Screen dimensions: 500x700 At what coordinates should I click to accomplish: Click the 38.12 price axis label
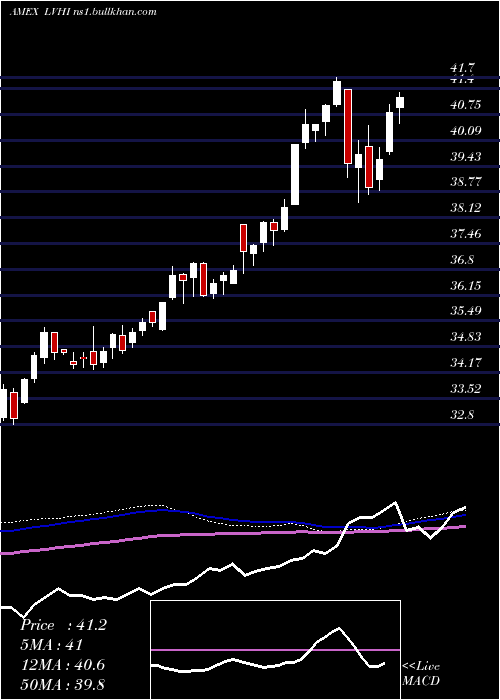point(466,208)
